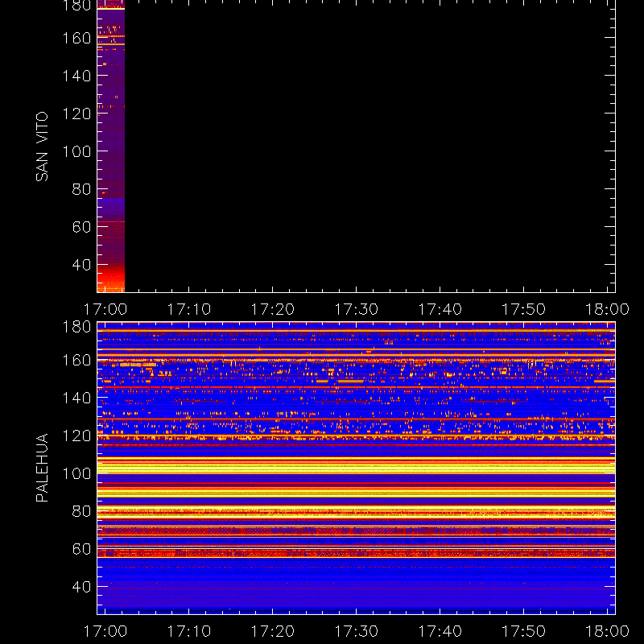Click 18:00 time label under SAN VITO plot
This screenshot has height=644, width=644.
(608, 309)
